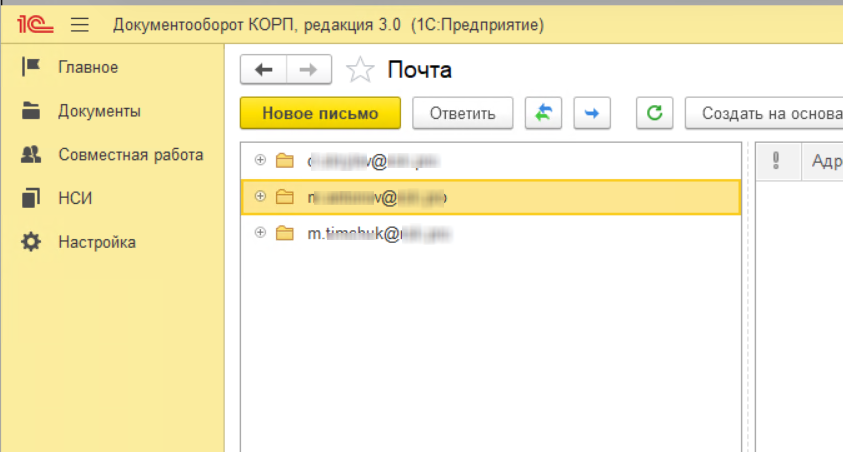This screenshot has height=452, width=843.
Task: Click the reply-all double arrow icon
Action: (543, 113)
